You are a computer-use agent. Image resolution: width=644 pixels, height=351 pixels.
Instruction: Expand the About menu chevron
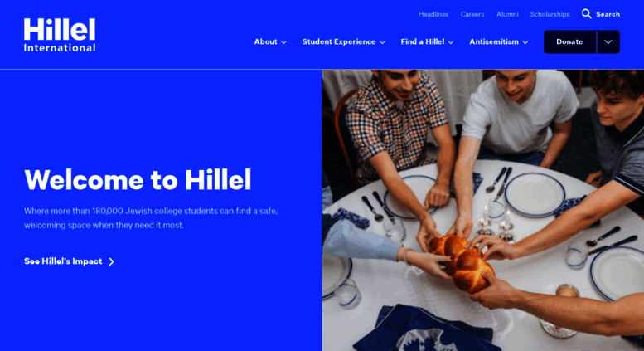[283, 42]
